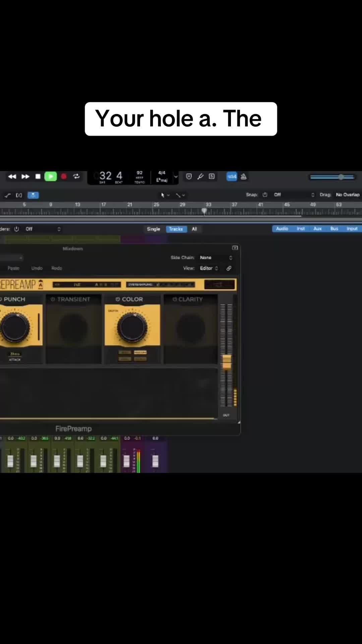This screenshot has height=644, width=362.
Task: Switch mixer view to All
Action: [x=194, y=229]
